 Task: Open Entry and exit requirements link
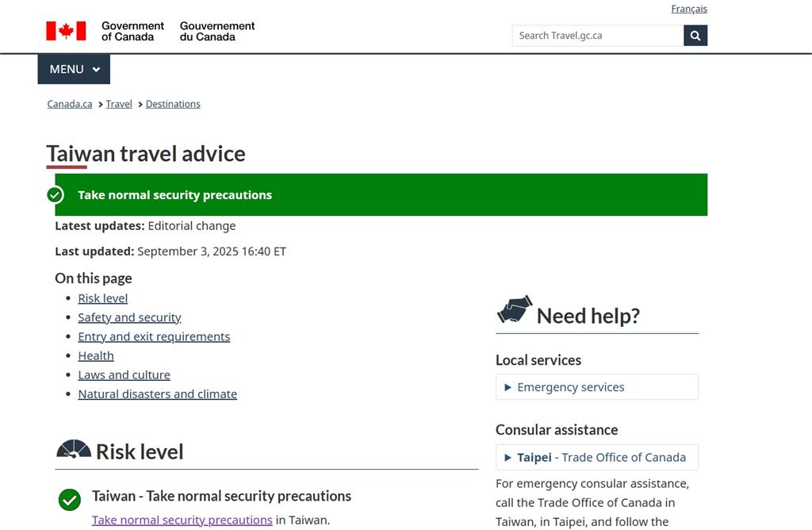click(154, 336)
